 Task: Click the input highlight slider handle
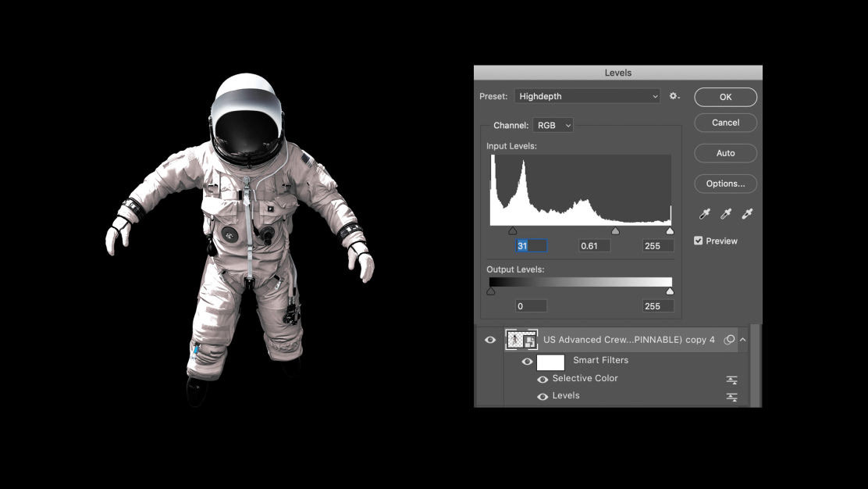point(670,231)
